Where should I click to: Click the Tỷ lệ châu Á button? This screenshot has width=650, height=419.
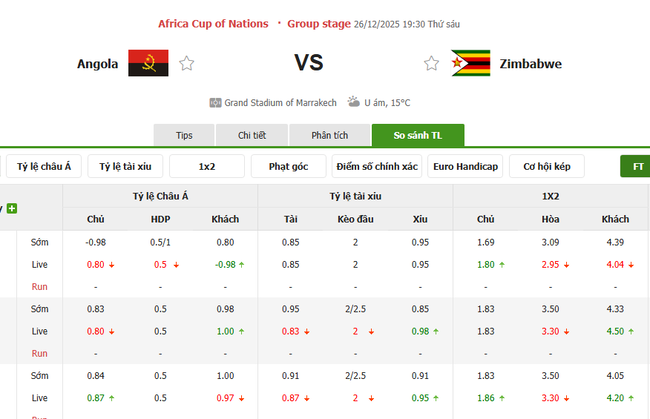point(43,166)
